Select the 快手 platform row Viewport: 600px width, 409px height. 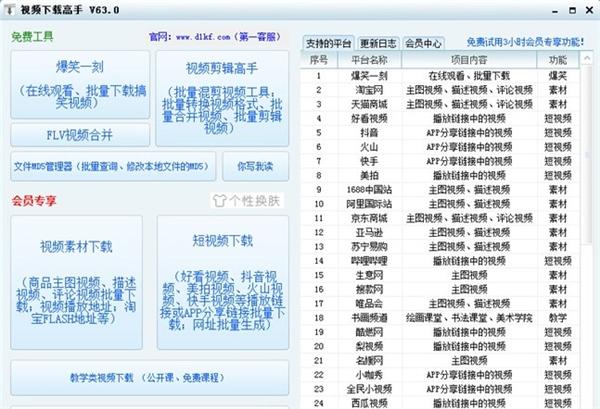(440, 161)
